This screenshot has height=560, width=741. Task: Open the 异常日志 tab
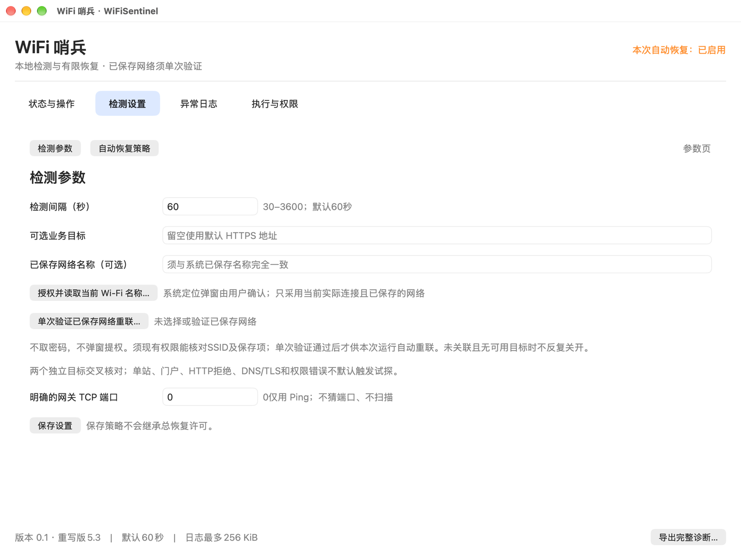click(198, 104)
